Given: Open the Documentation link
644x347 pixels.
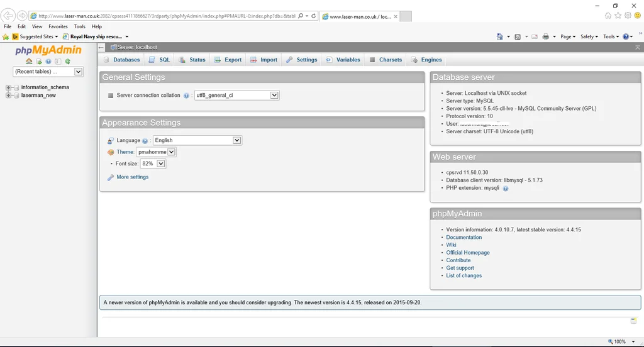Looking at the screenshot, I should [464, 238].
